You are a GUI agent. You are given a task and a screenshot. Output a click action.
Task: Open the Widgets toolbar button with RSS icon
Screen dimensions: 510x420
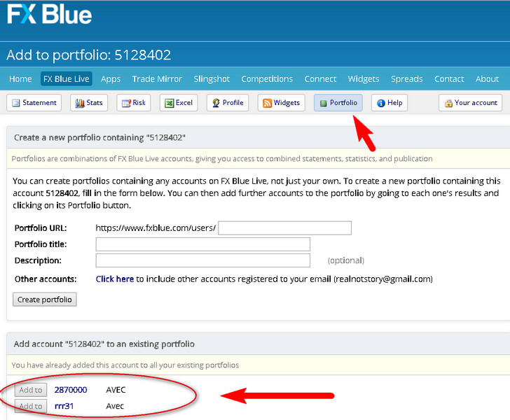tap(282, 103)
